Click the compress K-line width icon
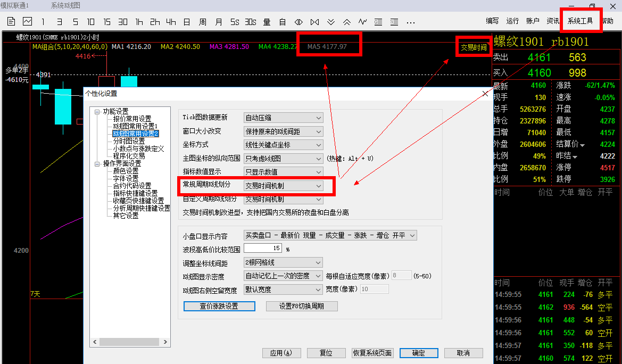 pyautogui.click(x=315, y=22)
